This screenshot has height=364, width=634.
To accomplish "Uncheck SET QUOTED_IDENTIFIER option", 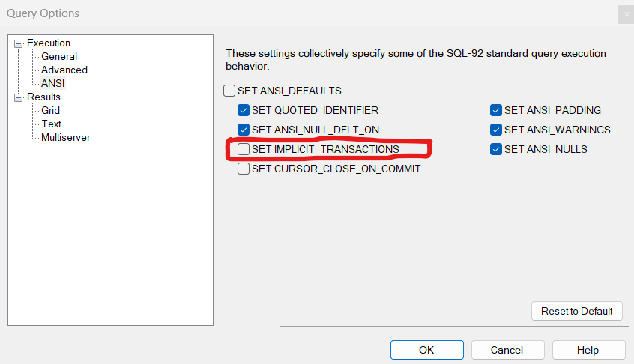I will [244, 110].
